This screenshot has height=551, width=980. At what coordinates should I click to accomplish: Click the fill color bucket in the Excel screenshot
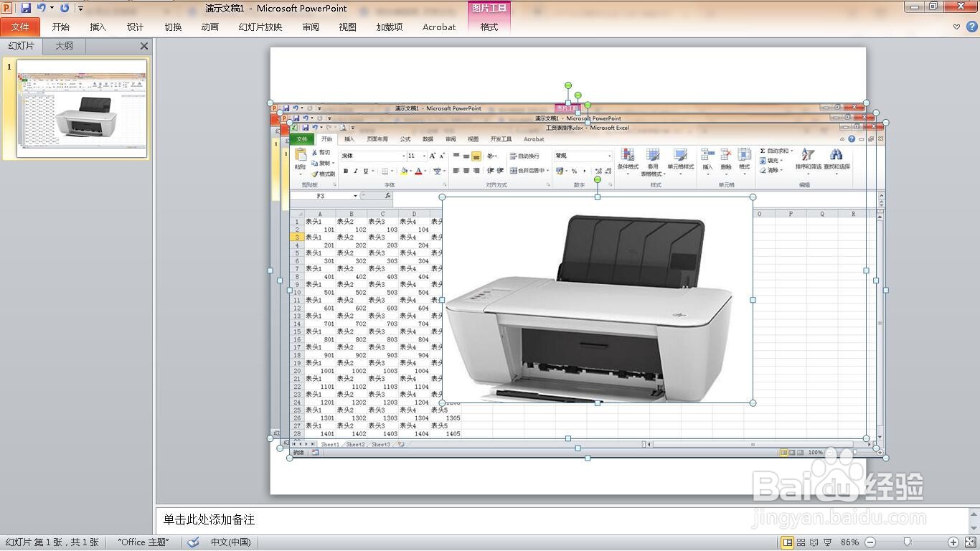click(x=404, y=171)
